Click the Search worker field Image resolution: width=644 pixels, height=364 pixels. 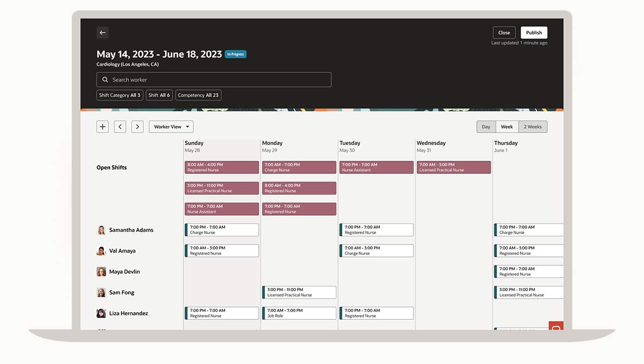pos(214,80)
